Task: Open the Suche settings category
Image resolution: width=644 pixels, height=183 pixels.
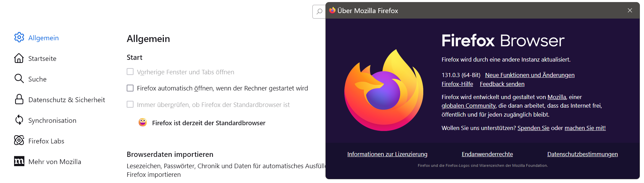Action: 37,79
